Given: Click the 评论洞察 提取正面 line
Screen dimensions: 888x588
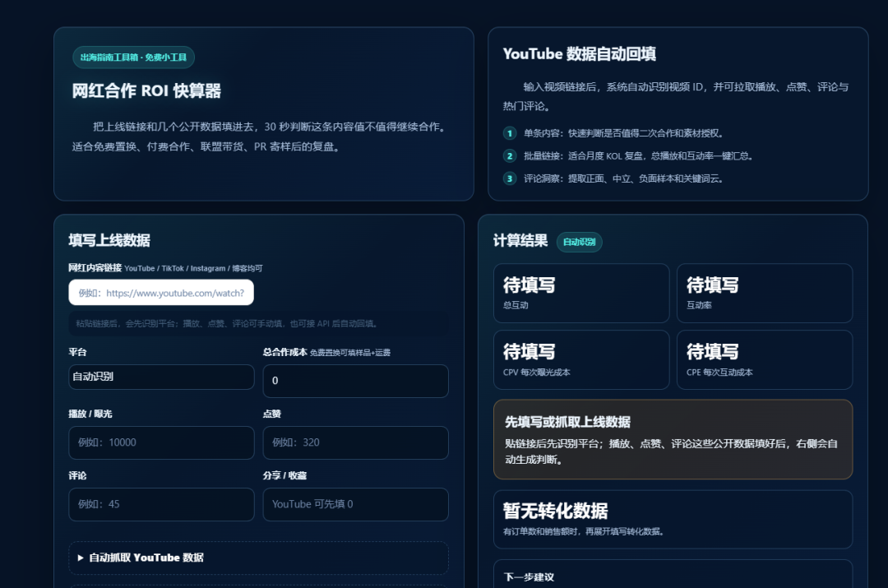Looking at the screenshot, I should (623, 178).
